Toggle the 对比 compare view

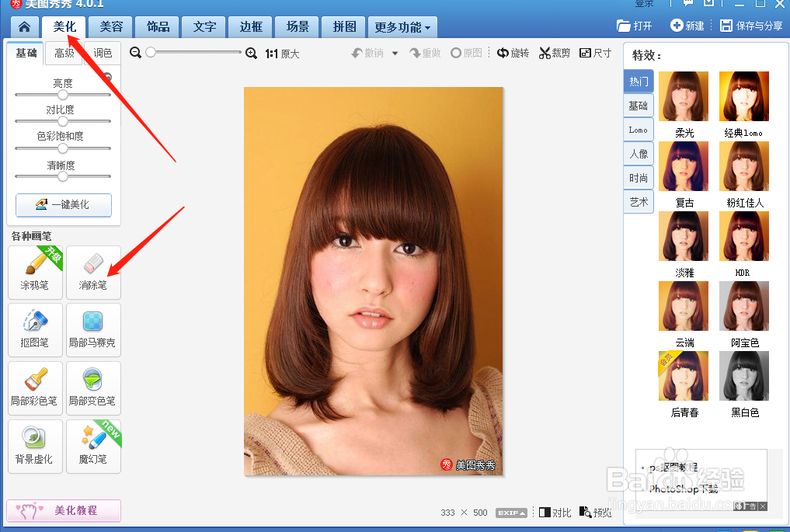(555, 513)
